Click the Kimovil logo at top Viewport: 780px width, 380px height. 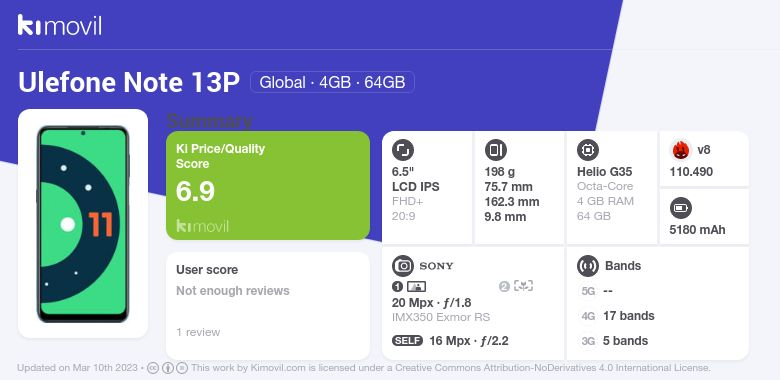pyautogui.click(x=59, y=25)
